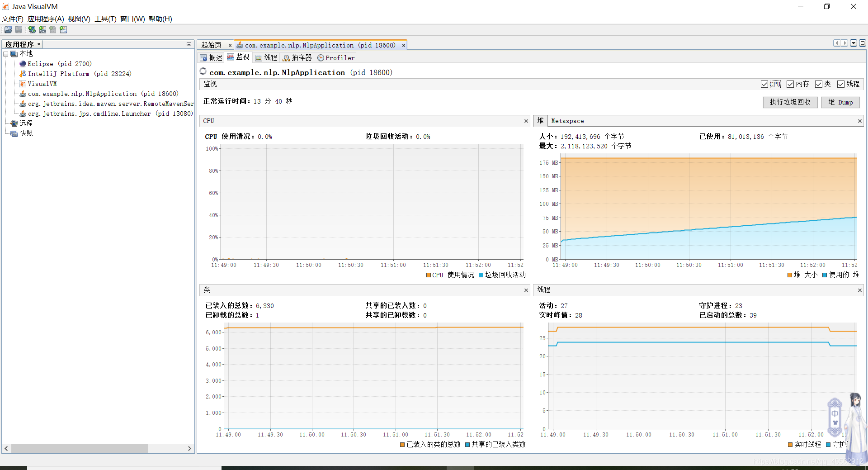This screenshot has height=470, width=868.
Task: Select the Metaspace memory tab
Action: tap(567, 121)
